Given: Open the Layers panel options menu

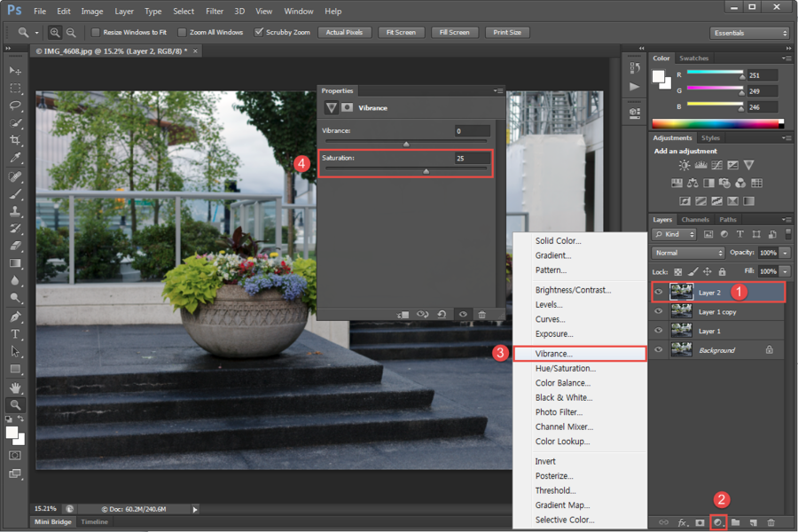Looking at the screenshot, I should pos(786,220).
